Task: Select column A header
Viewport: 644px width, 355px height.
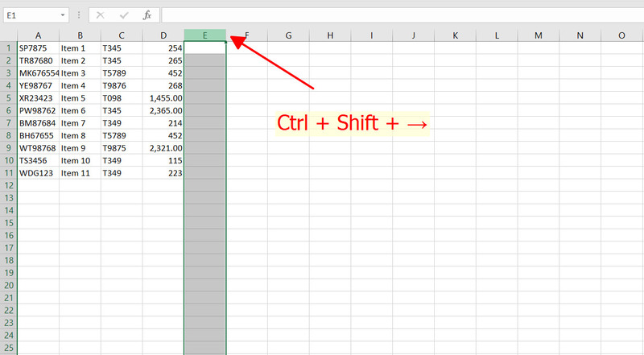Action: tap(38, 35)
